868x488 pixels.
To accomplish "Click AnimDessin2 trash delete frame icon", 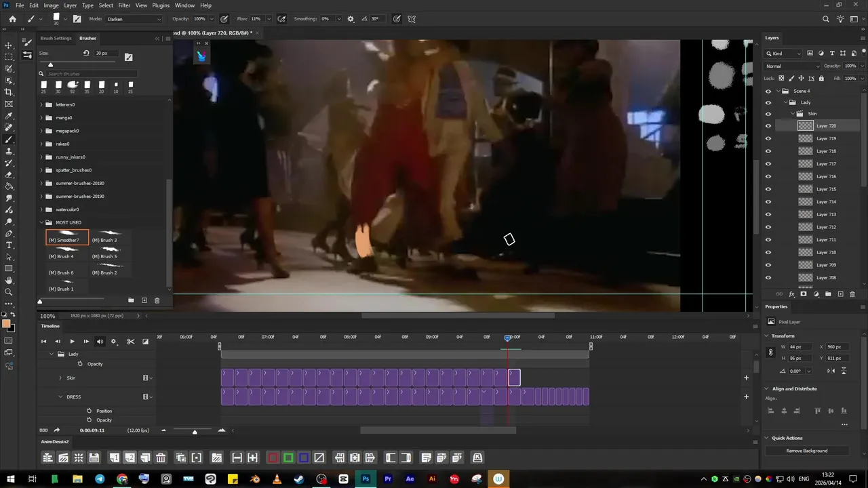I will [x=161, y=458].
